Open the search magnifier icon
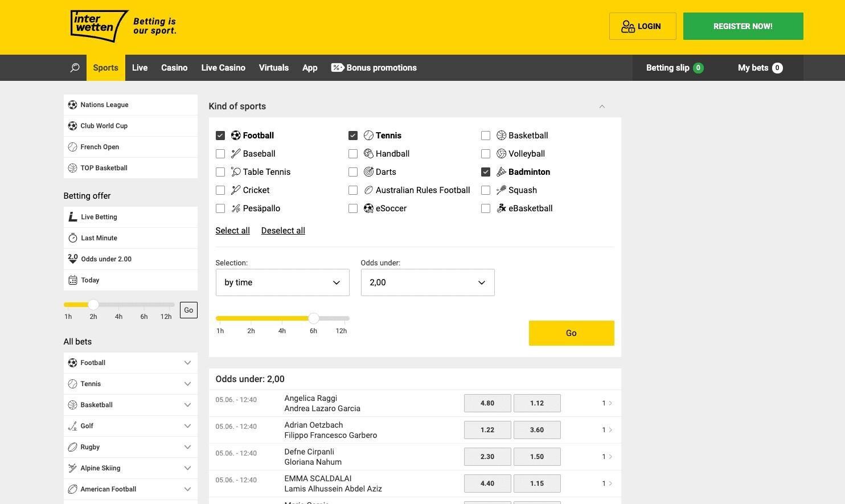845x504 pixels. [75, 68]
